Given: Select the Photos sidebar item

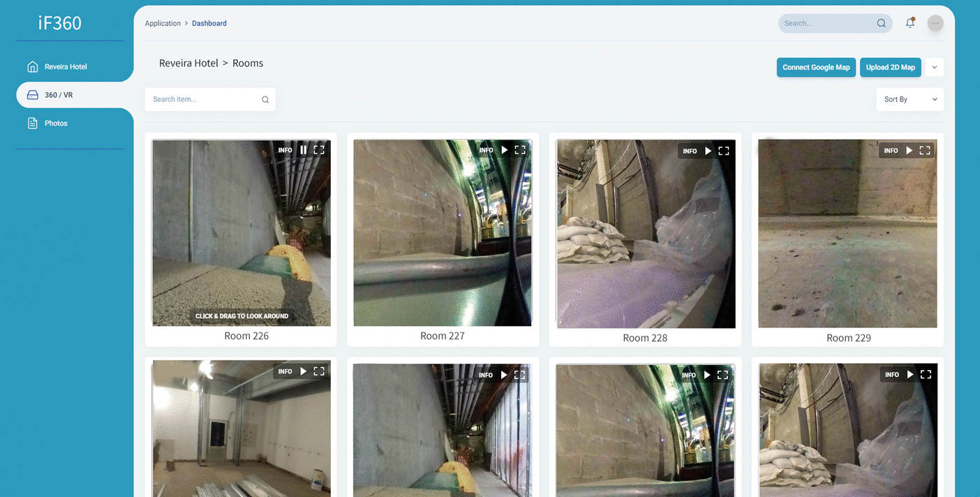Looking at the screenshot, I should (x=56, y=124).
